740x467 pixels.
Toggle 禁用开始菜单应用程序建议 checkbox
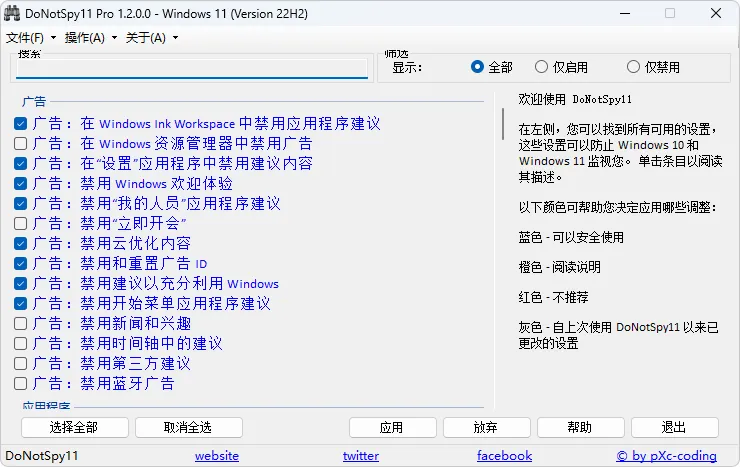(x=20, y=303)
